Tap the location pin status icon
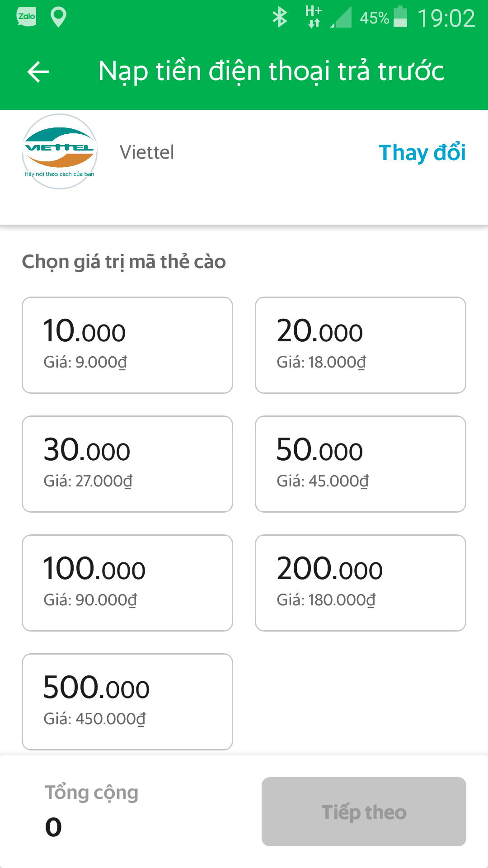Screen dimensions: 488x868 [x=58, y=17]
